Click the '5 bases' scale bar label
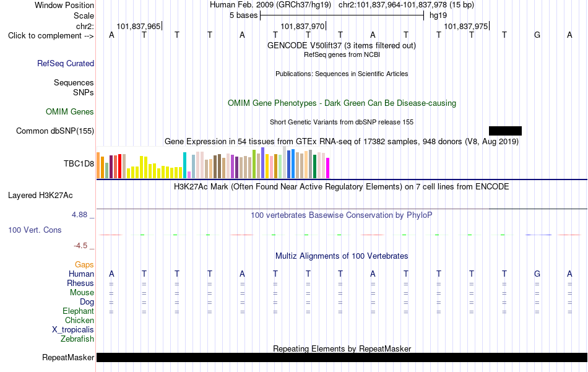This screenshot has width=588, height=372. tap(244, 15)
